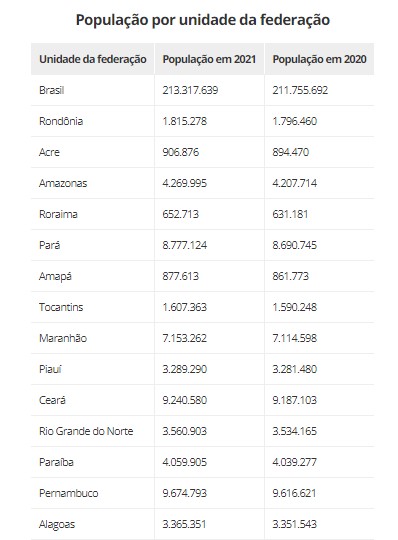Select the Brasil row label
The image size is (398, 540).
[52, 90]
